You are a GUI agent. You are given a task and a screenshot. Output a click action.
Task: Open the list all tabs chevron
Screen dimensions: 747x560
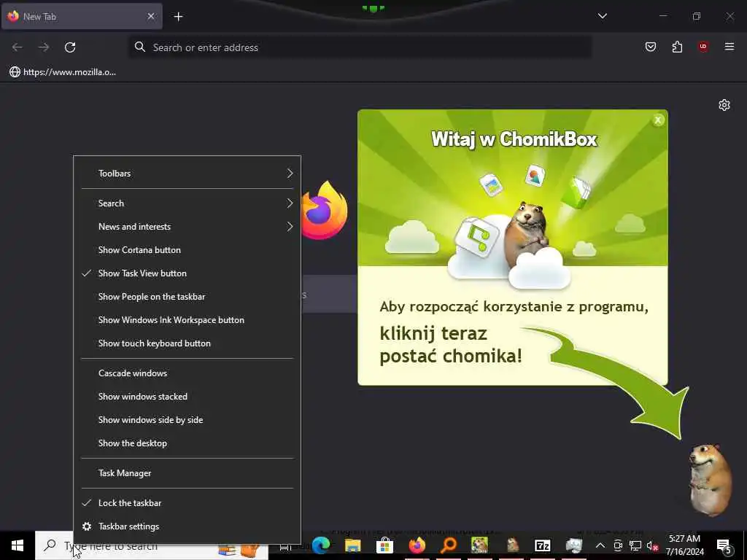click(602, 16)
